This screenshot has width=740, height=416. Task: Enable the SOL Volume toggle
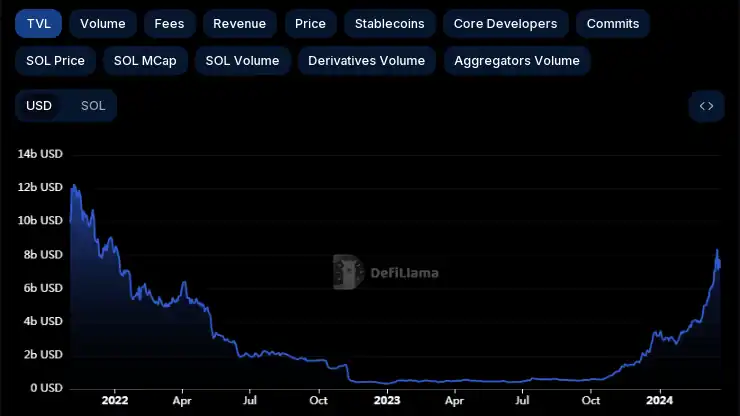tap(243, 61)
